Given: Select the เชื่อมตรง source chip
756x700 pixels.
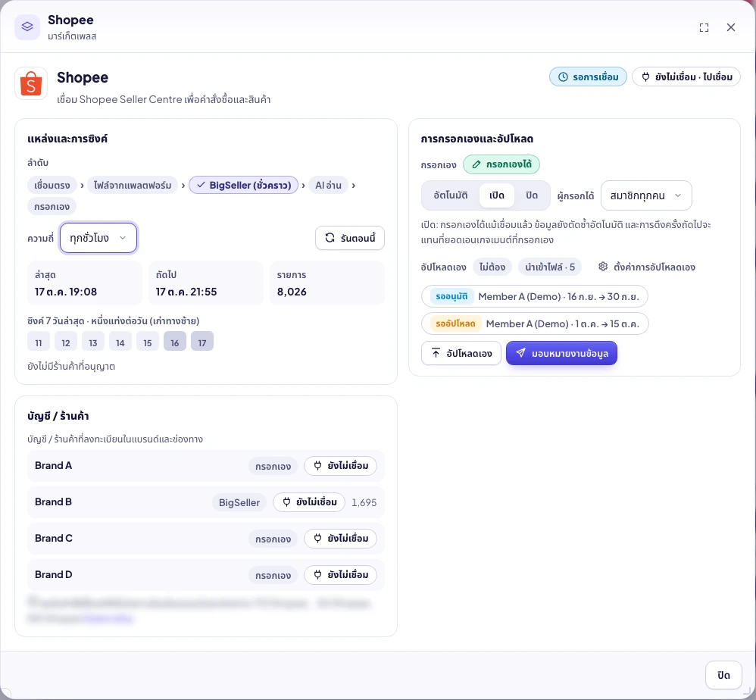Looking at the screenshot, I should pyautogui.click(x=52, y=185).
